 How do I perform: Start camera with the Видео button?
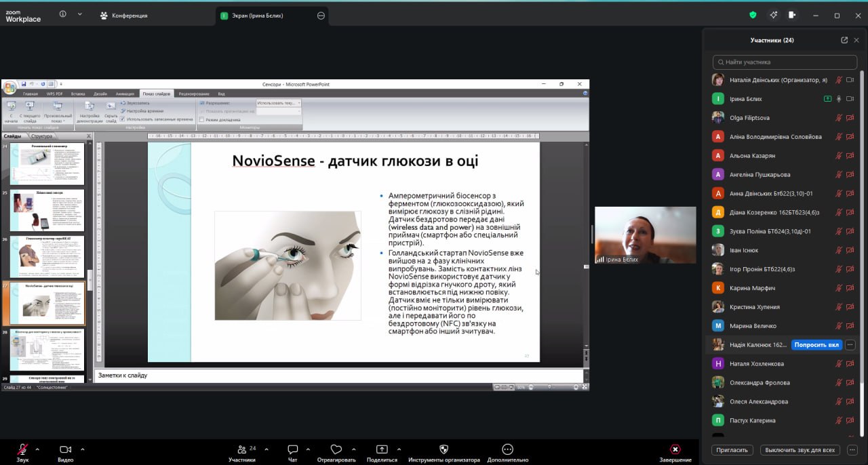point(65,452)
